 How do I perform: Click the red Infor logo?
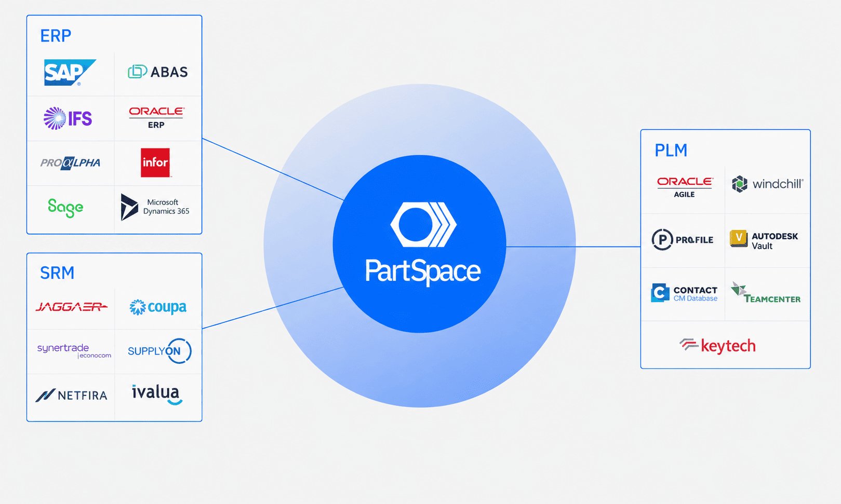point(155,162)
